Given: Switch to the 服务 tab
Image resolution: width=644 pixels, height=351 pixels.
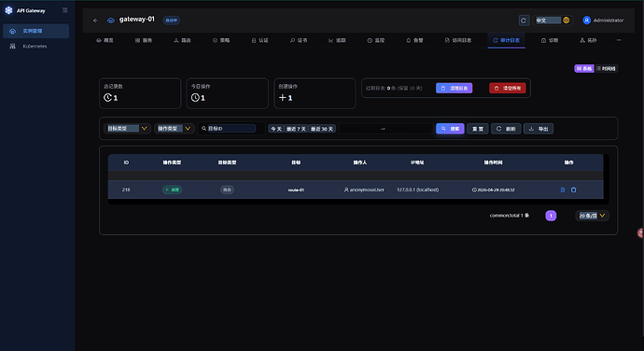Looking at the screenshot, I should pos(144,40).
